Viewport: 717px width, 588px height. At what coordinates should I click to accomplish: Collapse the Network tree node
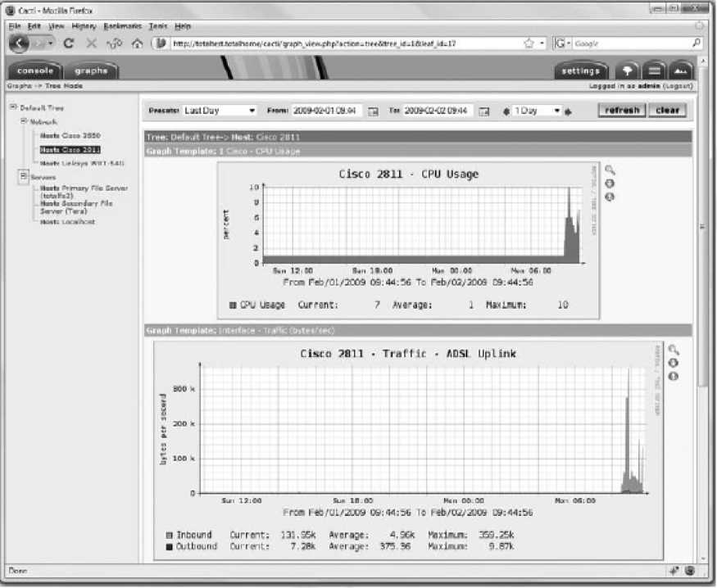pos(23,121)
